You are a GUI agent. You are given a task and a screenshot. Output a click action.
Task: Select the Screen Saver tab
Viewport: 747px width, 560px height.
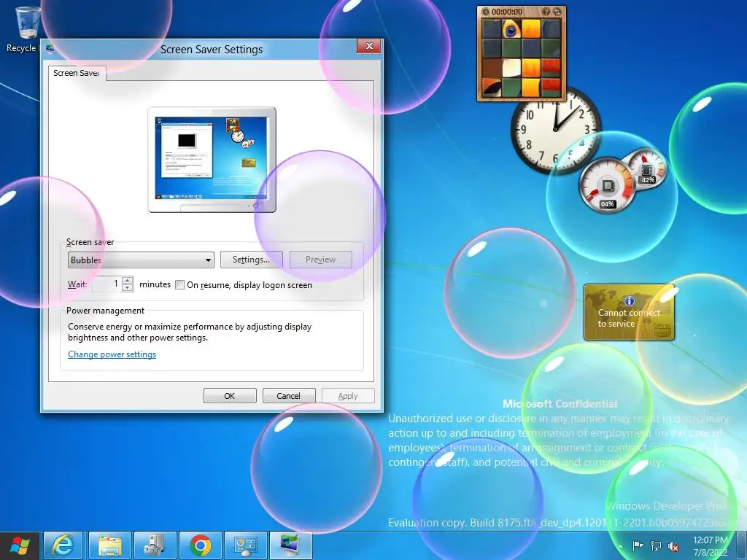(76, 73)
